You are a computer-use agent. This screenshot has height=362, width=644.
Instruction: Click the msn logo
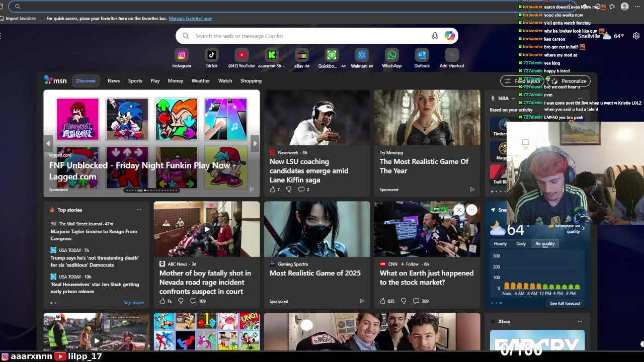coord(55,80)
